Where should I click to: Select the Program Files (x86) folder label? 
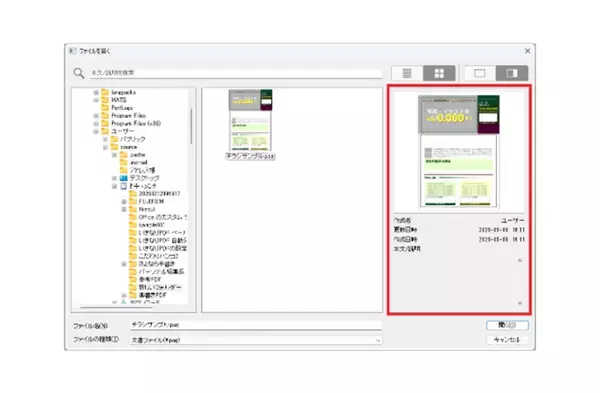point(136,123)
